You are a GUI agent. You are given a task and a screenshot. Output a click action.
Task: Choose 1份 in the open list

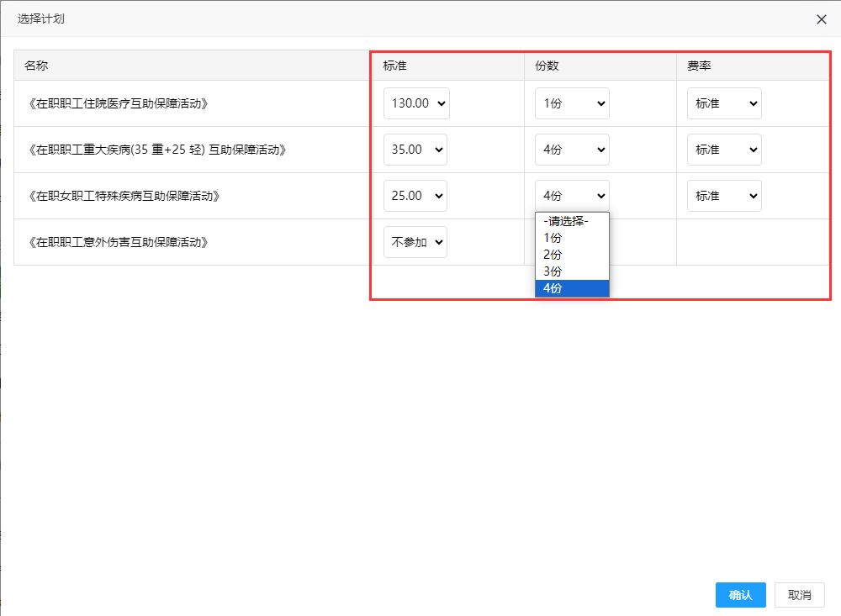click(572, 238)
